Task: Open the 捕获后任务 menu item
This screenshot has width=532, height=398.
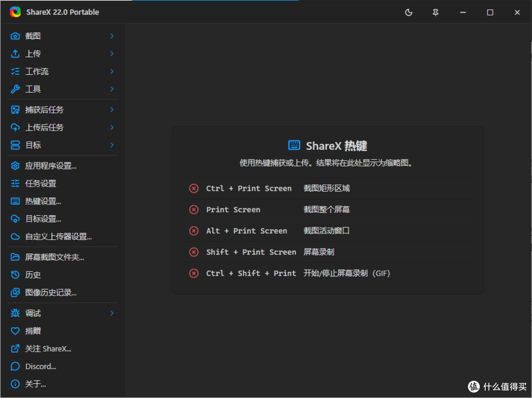Action: tap(63, 109)
